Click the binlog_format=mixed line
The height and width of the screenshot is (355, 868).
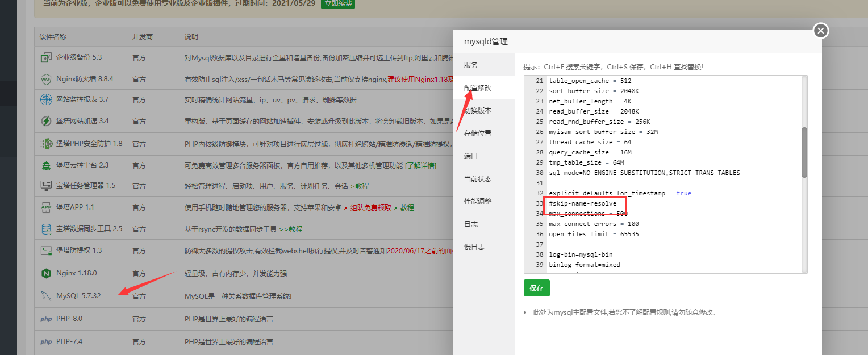585,265
